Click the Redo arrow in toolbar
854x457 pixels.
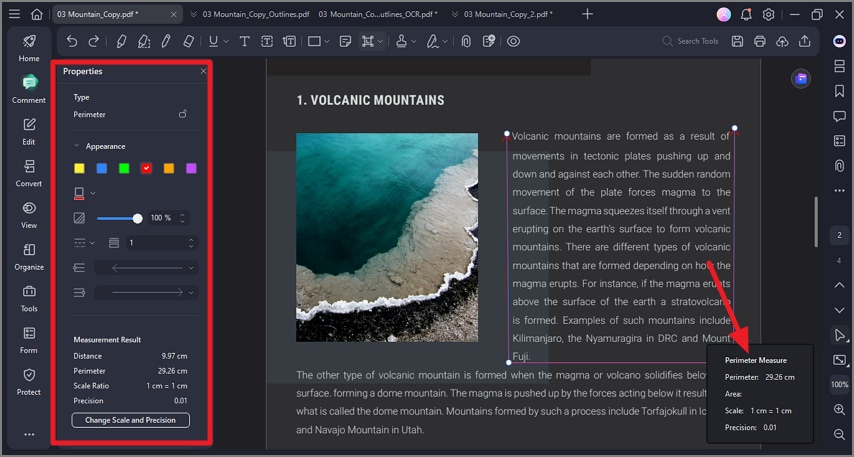(x=94, y=41)
